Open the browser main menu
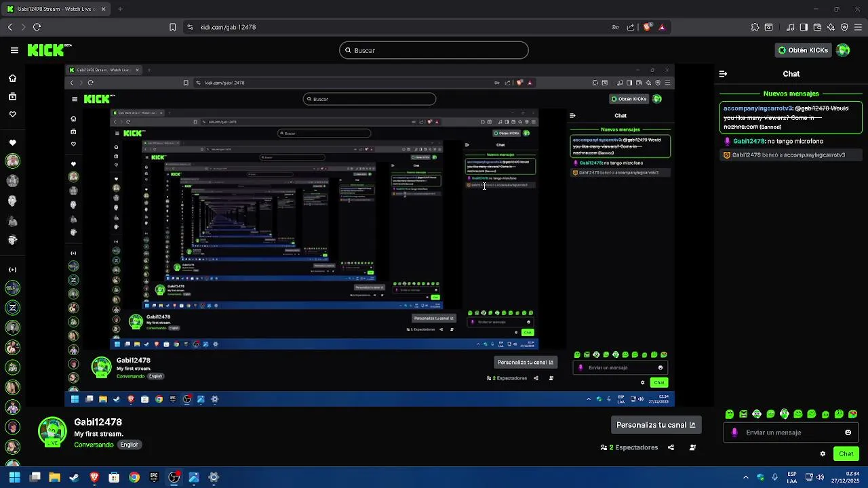 pos(859,27)
